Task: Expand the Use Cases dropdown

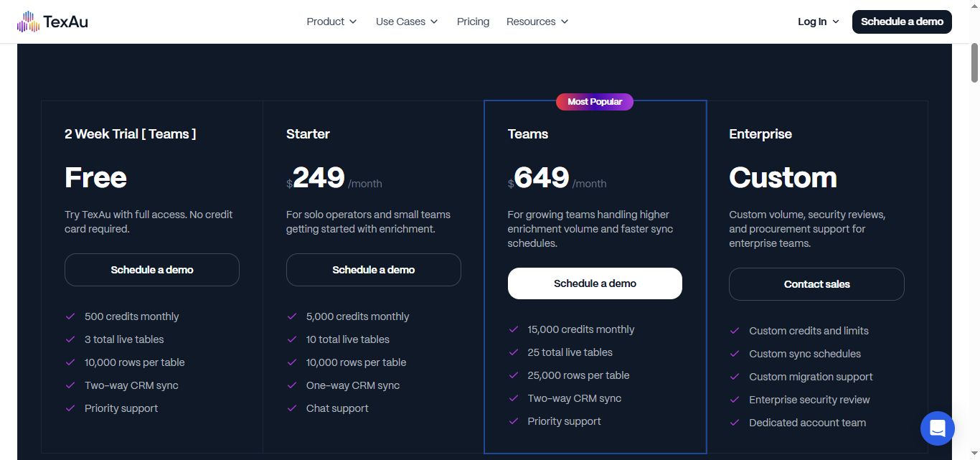Action: 406,22
